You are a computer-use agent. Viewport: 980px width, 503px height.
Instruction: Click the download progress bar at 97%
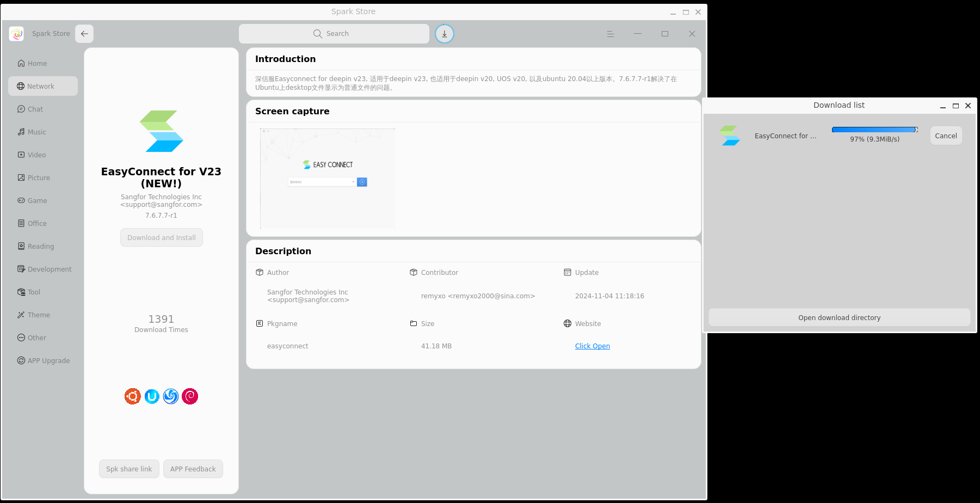pos(875,130)
